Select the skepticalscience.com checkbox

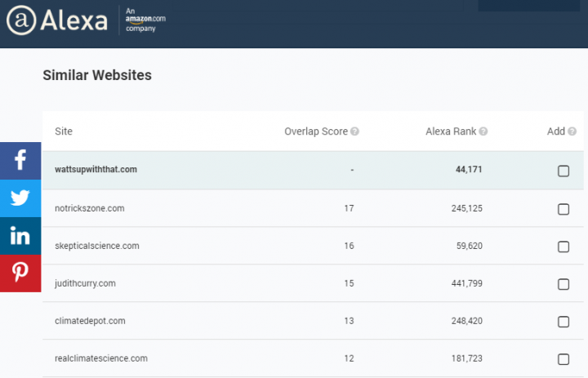[563, 247]
